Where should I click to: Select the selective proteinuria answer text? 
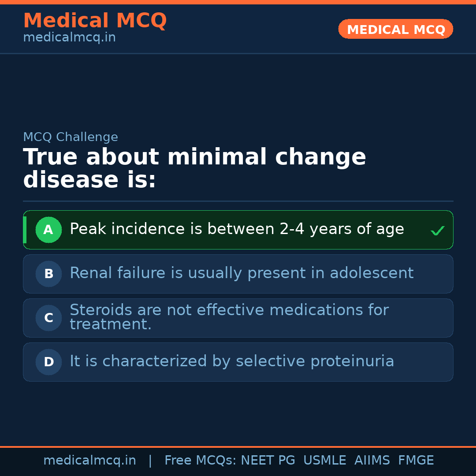(232, 361)
